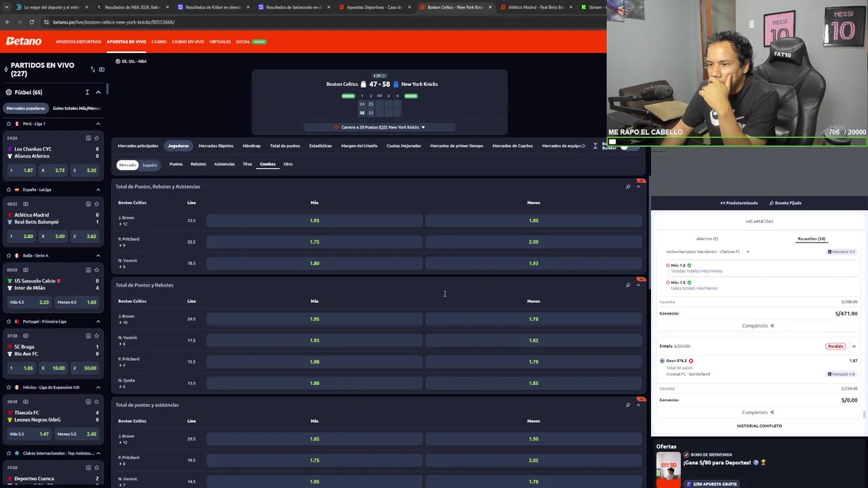
Task: Open the Jugadores market tab
Action: tap(178, 146)
